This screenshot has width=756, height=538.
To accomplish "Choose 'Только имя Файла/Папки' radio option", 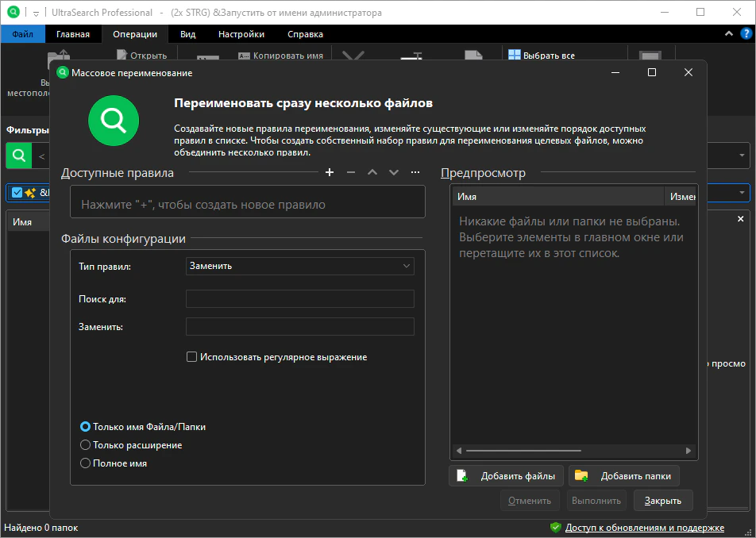I will (86, 427).
